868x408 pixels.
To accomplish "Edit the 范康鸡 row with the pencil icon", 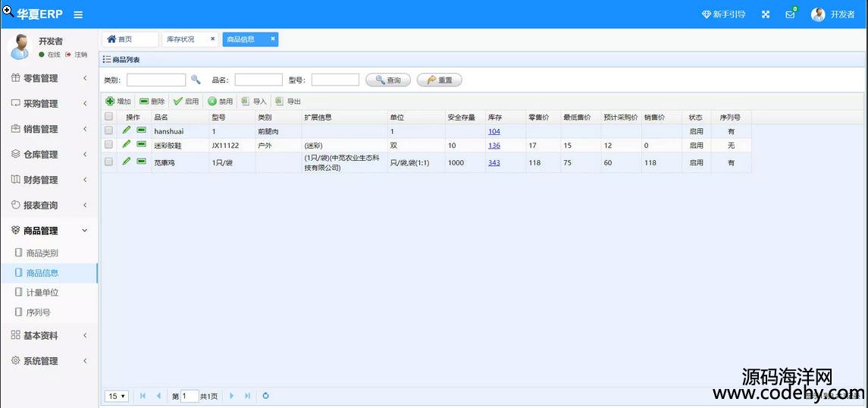I will click(127, 161).
